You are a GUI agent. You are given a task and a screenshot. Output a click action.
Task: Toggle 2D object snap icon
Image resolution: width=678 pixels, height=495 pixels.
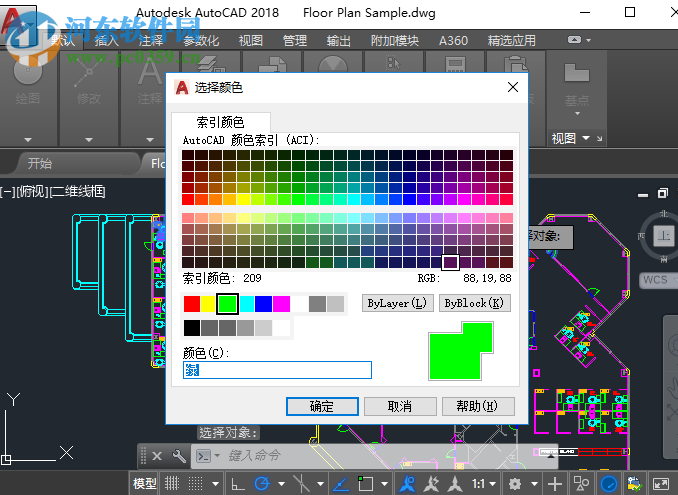pos(365,483)
